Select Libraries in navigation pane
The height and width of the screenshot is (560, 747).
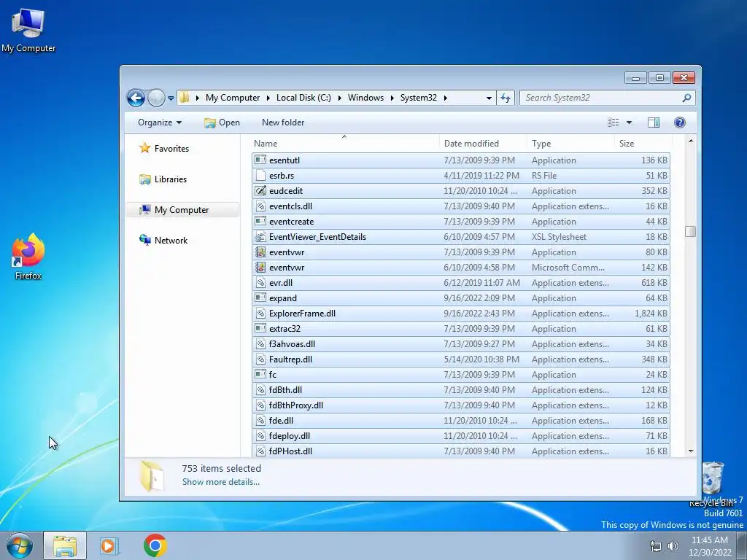point(163,179)
